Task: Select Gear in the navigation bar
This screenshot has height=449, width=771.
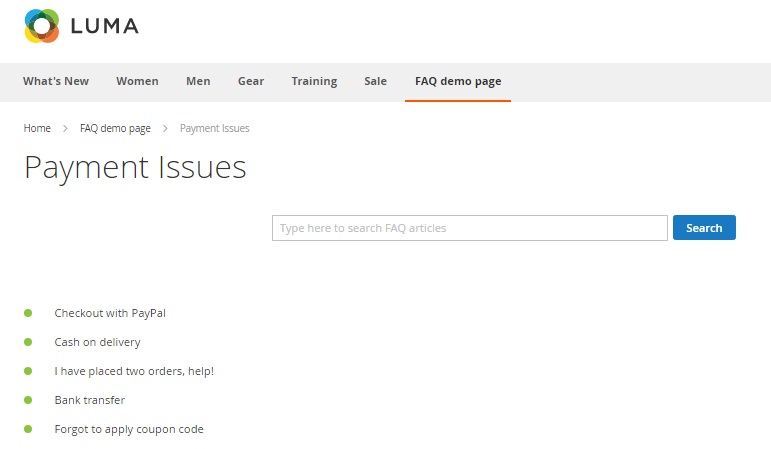Action: click(x=251, y=82)
